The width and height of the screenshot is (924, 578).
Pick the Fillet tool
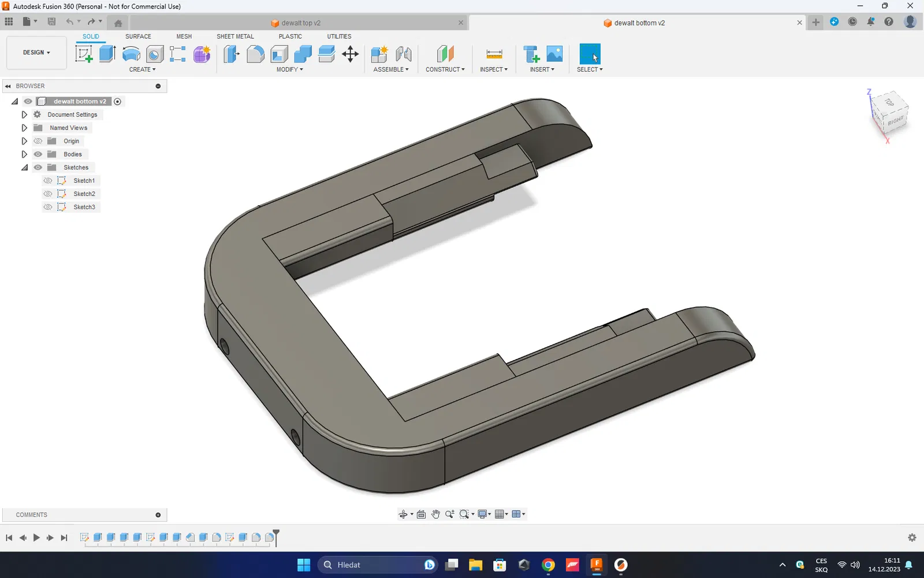coord(255,54)
